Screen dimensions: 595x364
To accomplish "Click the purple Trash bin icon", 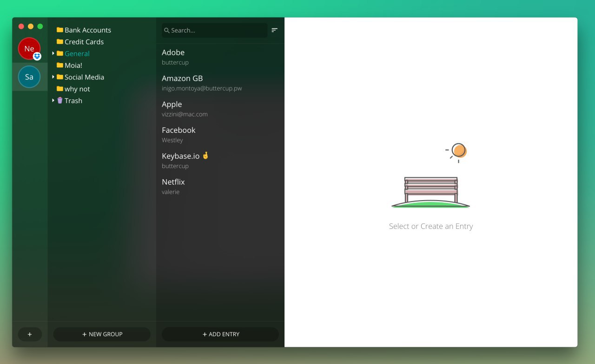I will 60,100.
